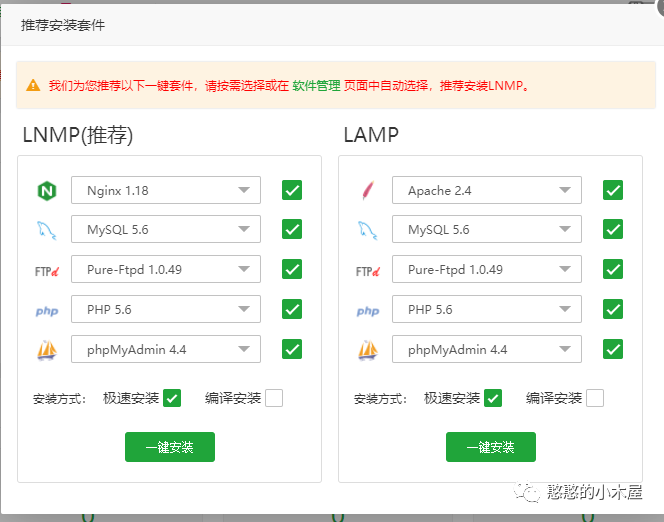The height and width of the screenshot is (522, 664).
Task: Toggle 极速安装 checkbox under LAMP
Action: click(x=493, y=398)
